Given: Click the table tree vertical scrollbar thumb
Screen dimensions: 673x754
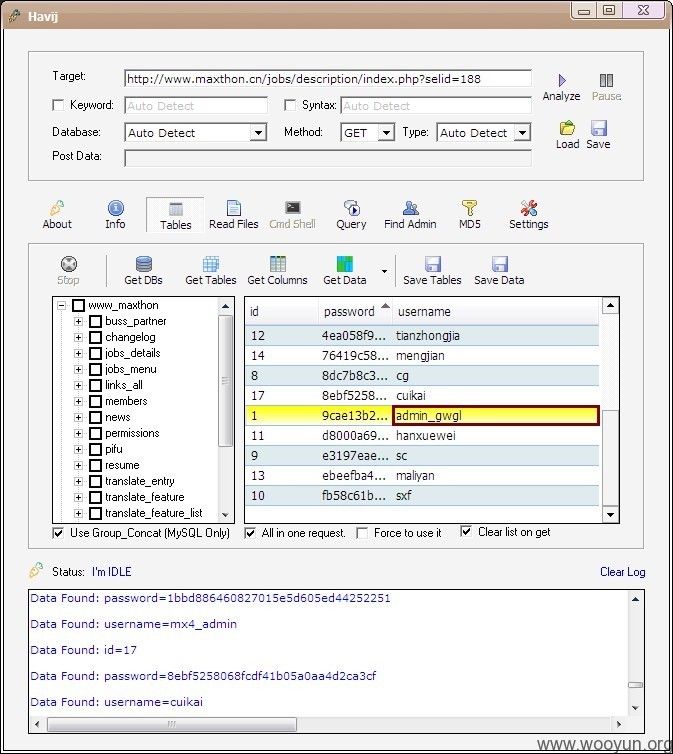Looking at the screenshot, I should (x=225, y=381).
